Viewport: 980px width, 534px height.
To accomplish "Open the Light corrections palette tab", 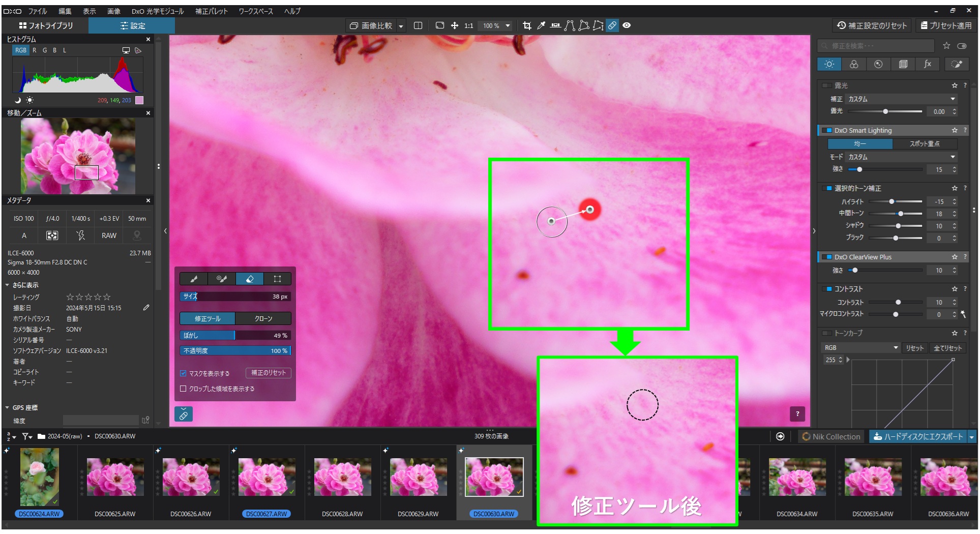I will pyautogui.click(x=829, y=64).
